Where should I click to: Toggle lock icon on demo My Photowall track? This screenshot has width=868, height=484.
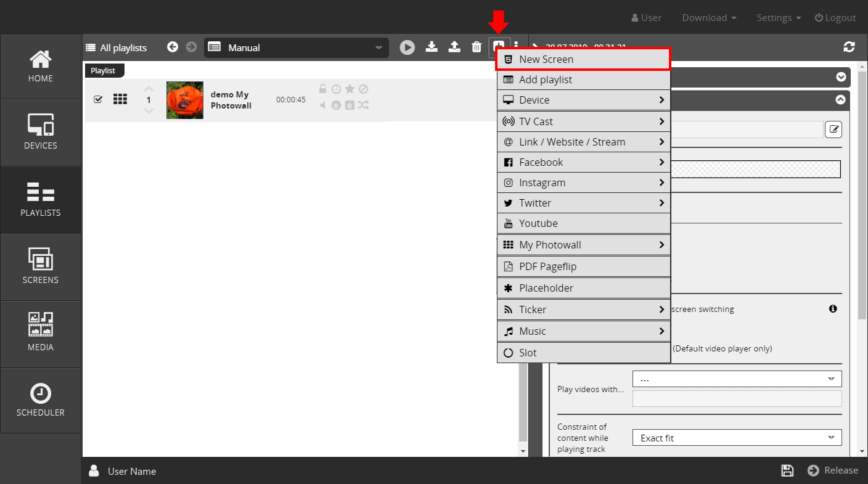[x=322, y=89]
